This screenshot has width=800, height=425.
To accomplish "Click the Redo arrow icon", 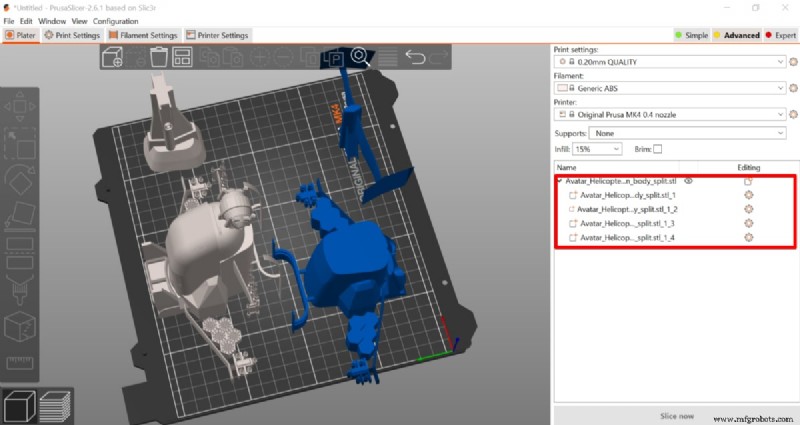I will click(x=438, y=57).
